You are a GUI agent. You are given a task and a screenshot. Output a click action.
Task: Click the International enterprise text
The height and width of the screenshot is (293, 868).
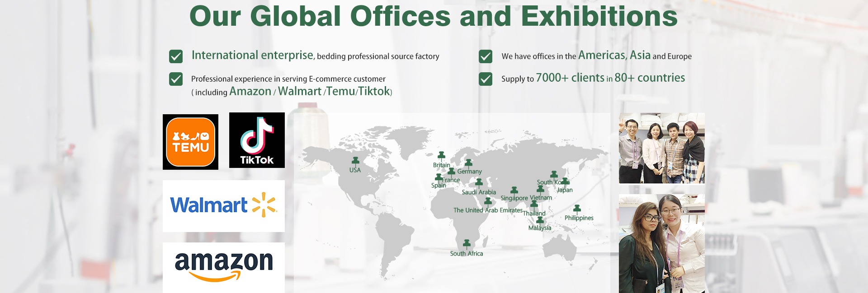[252, 55]
